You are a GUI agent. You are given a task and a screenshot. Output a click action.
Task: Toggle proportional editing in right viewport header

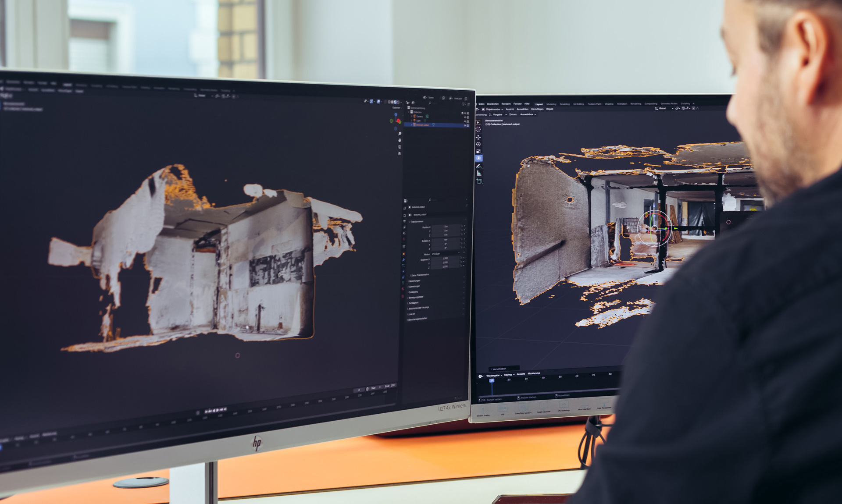coord(693,108)
